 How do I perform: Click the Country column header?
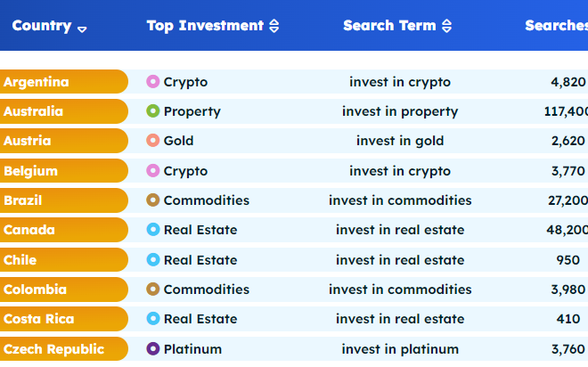(42, 26)
